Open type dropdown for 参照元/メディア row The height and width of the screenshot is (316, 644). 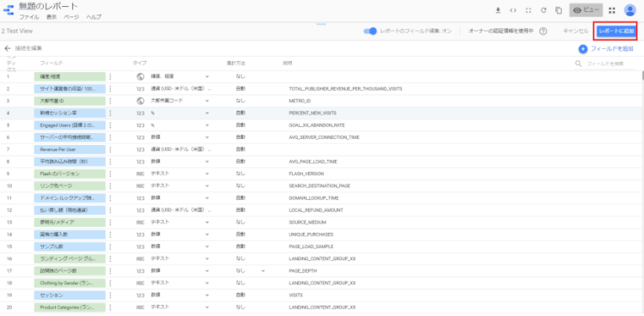click(x=207, y=222)
